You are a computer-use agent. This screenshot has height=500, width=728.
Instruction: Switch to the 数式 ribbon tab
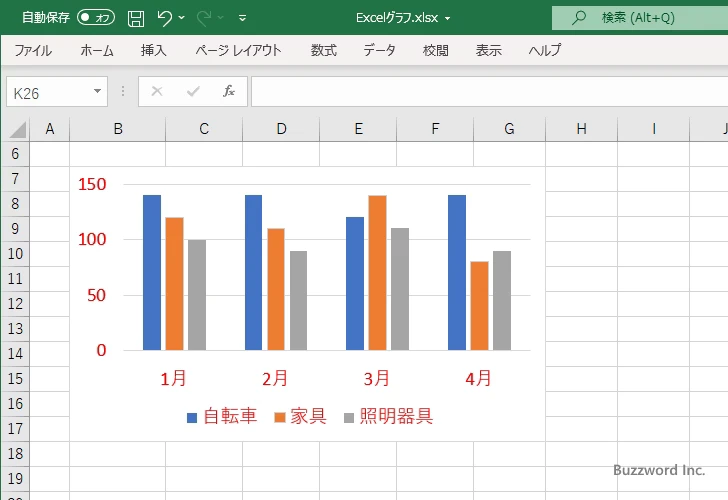click(x=324, y=50)
